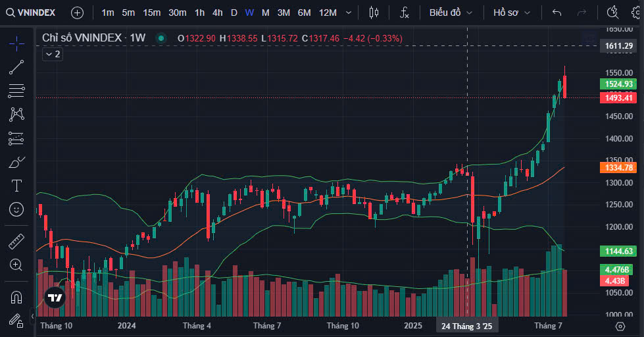Select the ruler measure tool
The image size is (644, 337).
click(16, 241)
